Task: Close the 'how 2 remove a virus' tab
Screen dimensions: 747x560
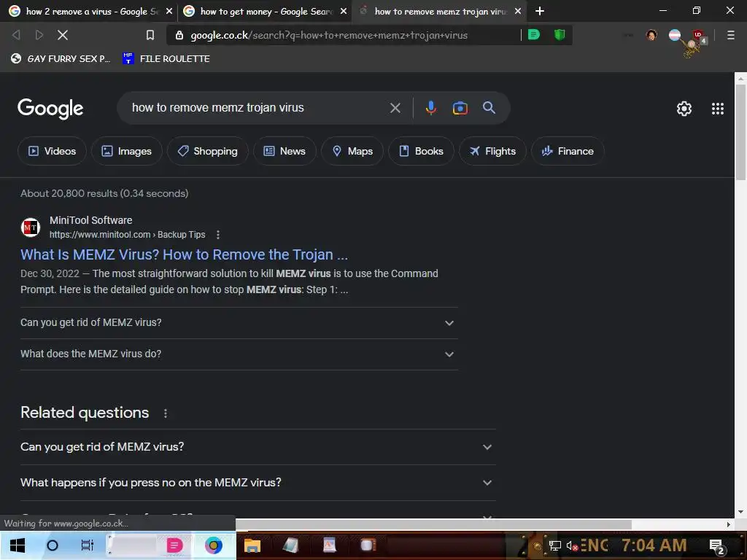Action: click(x=169, y=11)
